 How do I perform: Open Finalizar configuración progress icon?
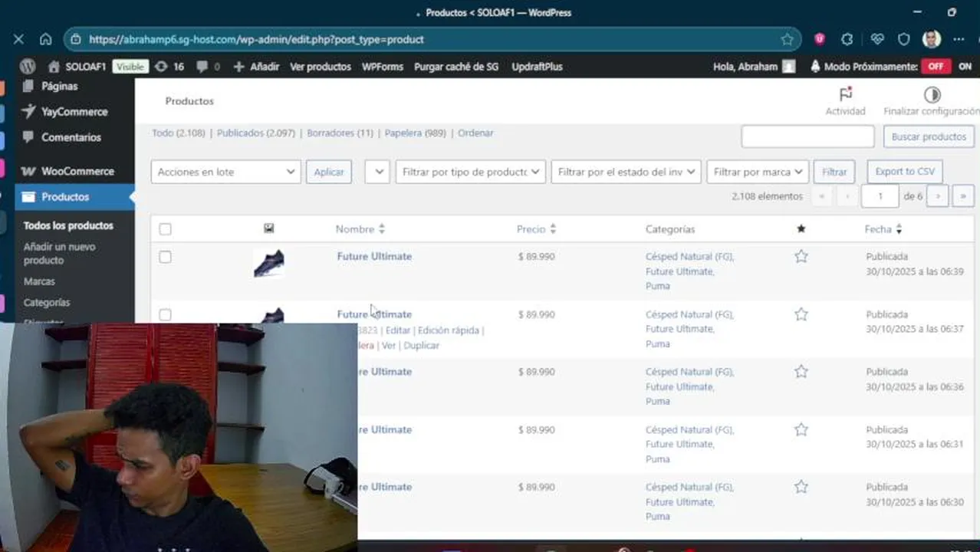coord(932,94)
